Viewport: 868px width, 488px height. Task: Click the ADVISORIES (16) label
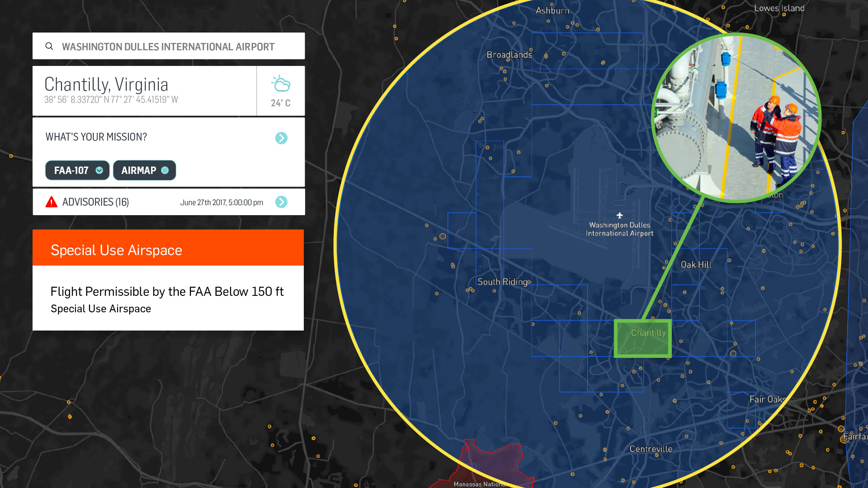[x=95, y=202]
